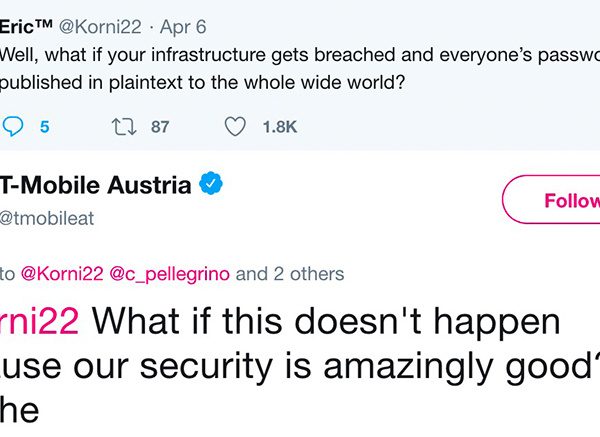
Task: Click the blue verified badge
Action: pos(211,184)
